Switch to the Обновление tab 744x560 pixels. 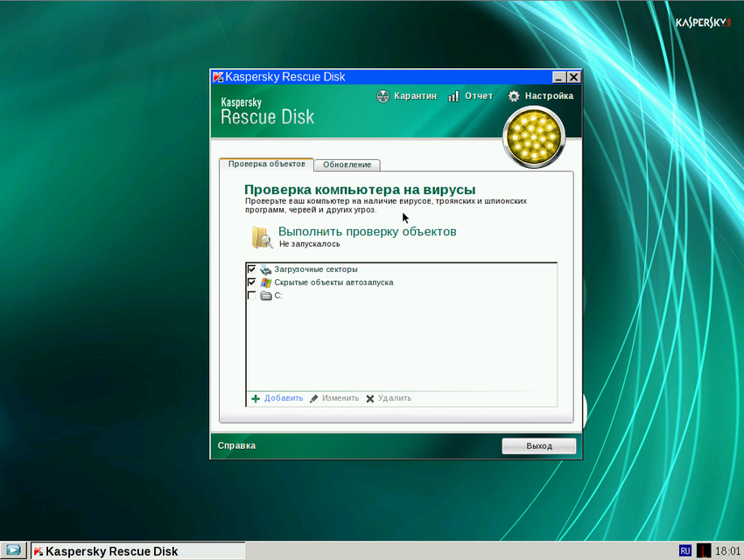pos(347,164)
